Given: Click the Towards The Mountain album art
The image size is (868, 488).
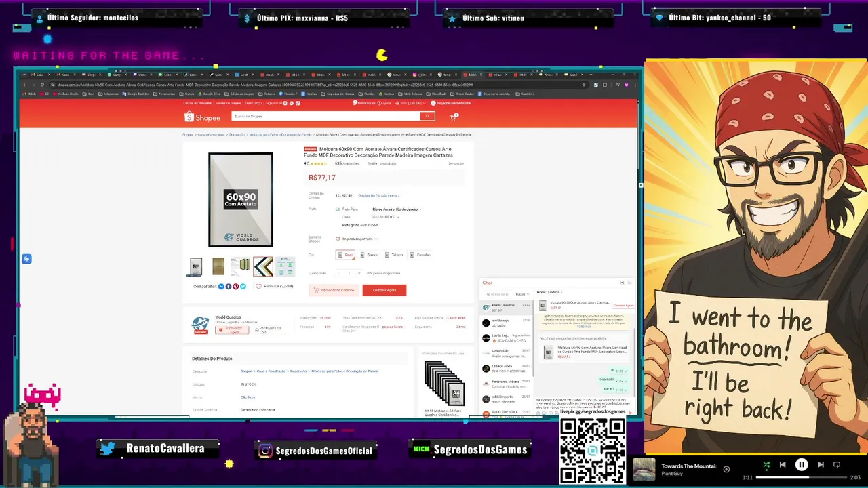Looking at the screenshot, I should [x=644, y=469].
